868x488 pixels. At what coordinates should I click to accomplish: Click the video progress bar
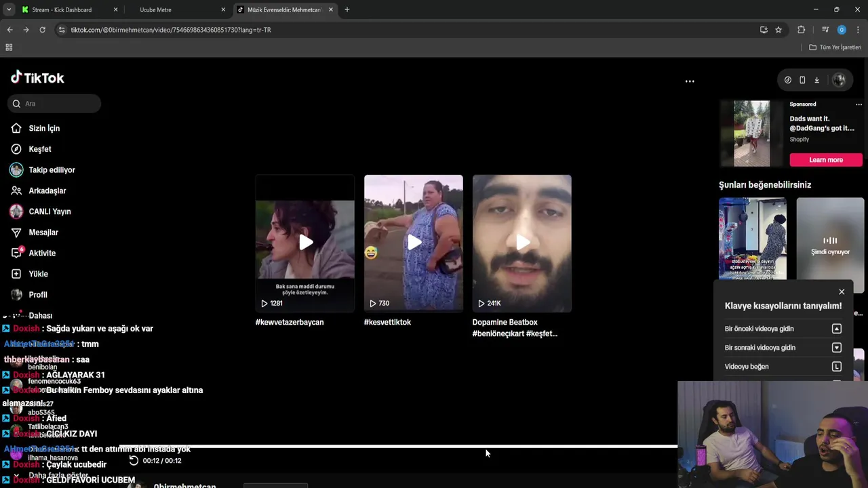coord(399,447)
